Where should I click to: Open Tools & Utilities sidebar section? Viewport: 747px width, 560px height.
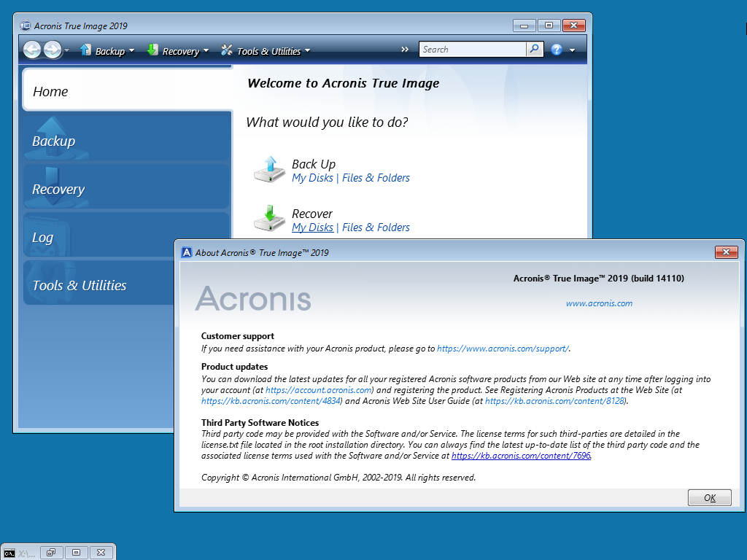(x=99, y=284)
